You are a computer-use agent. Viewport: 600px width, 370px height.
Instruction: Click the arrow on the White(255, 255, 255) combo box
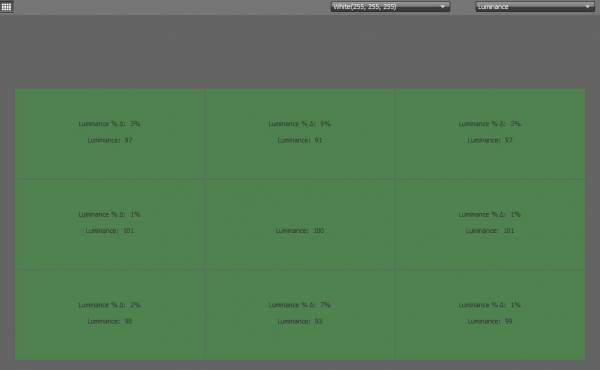(443, 7)
